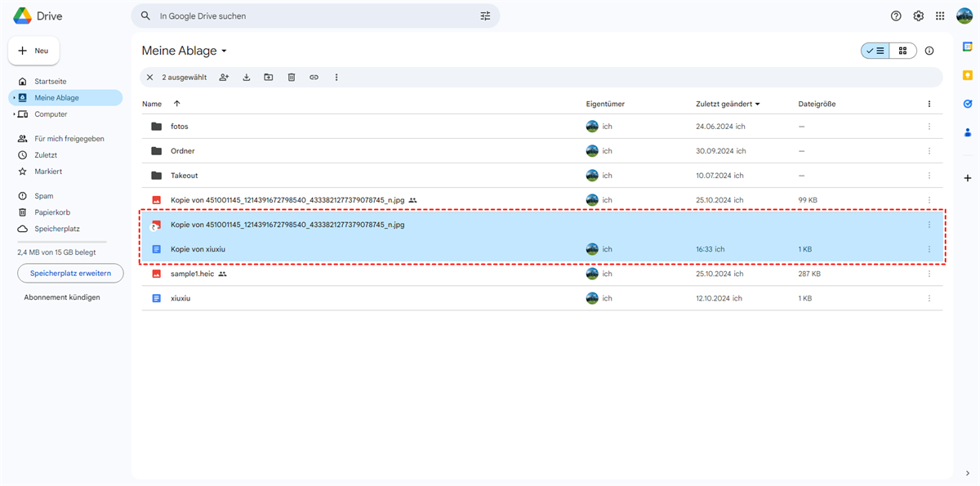
Task: Click the Neu button
Action: (33, 51)
